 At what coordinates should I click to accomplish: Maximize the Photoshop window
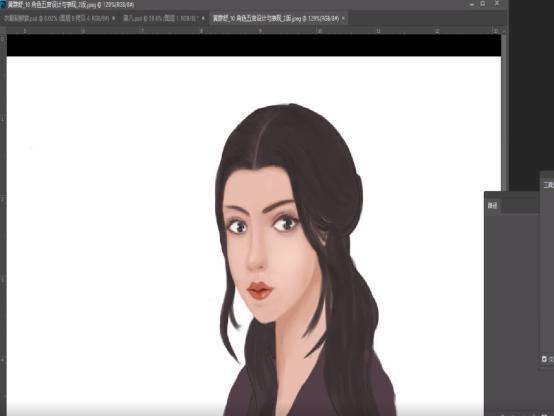[483, 4]
